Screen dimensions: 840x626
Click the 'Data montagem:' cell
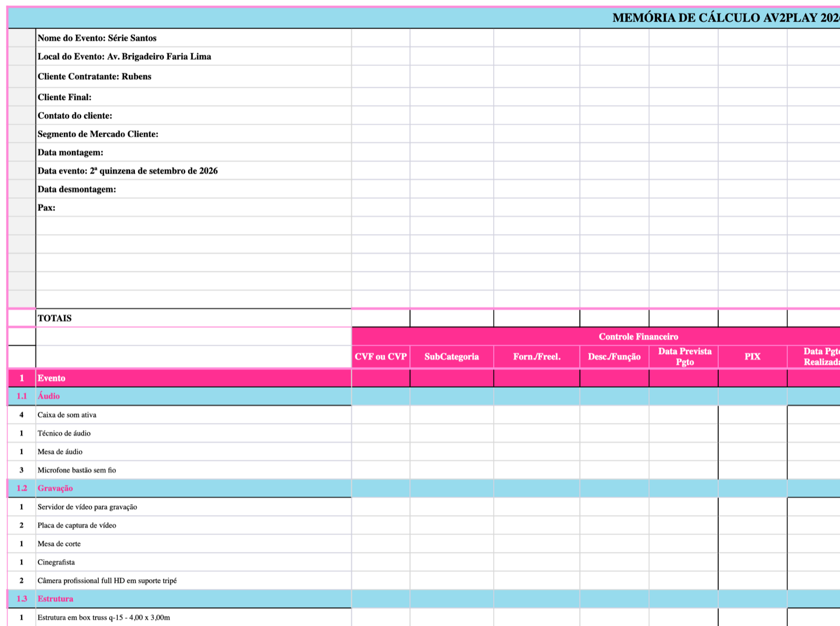194,152
